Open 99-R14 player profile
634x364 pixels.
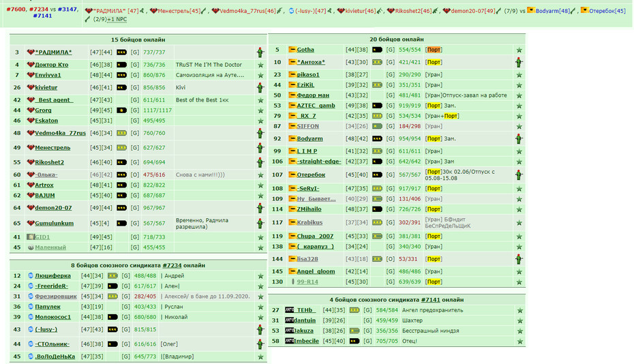click(x=307, y=282)
